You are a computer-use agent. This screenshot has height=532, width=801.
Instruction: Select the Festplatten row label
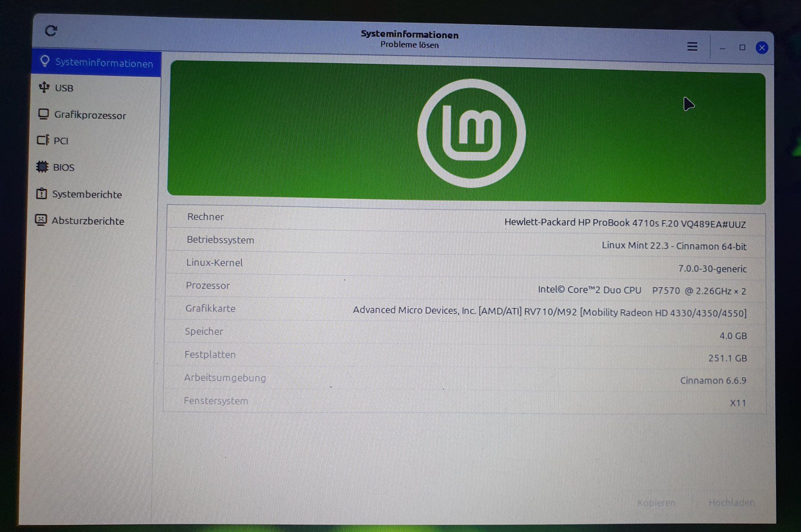[x=210, y=355]
